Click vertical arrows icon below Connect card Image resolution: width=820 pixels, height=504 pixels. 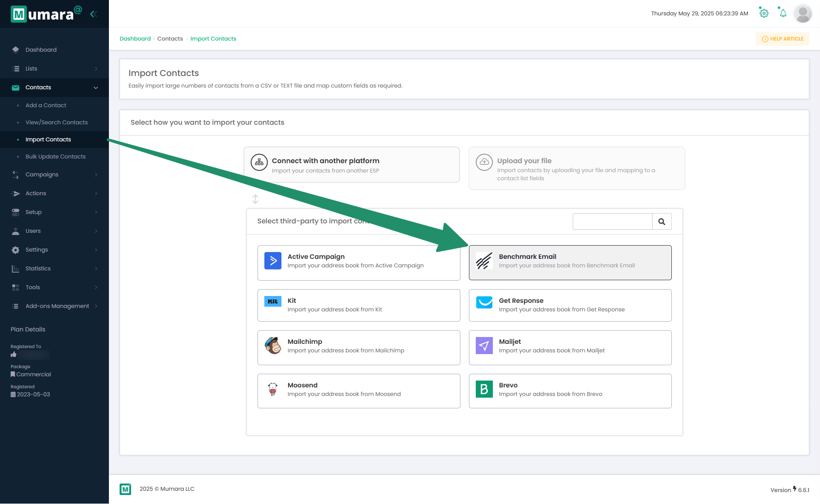255,199
